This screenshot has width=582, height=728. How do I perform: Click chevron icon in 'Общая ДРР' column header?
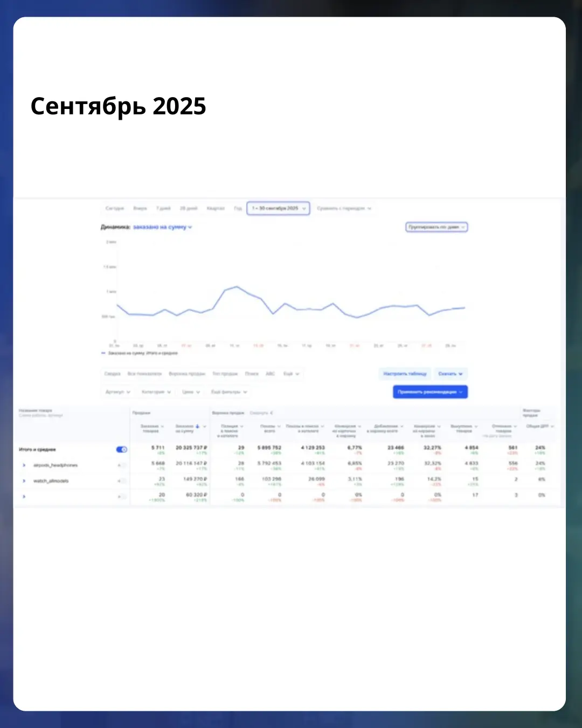pos(552,427)
